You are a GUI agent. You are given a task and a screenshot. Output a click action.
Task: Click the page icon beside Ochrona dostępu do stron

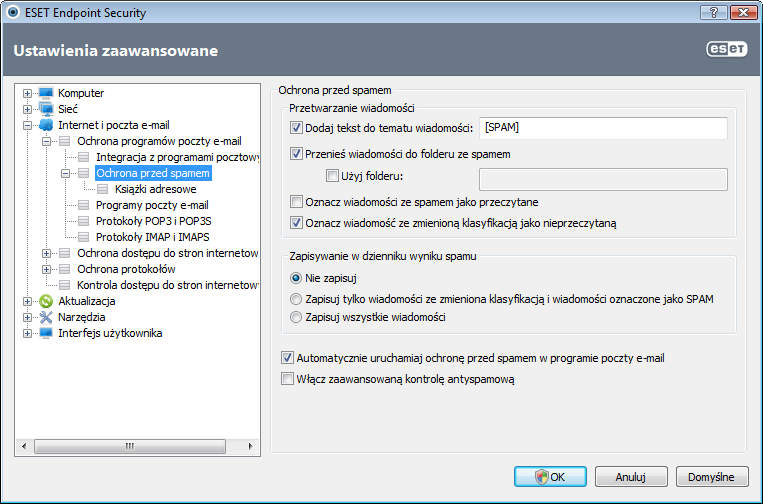64,253
